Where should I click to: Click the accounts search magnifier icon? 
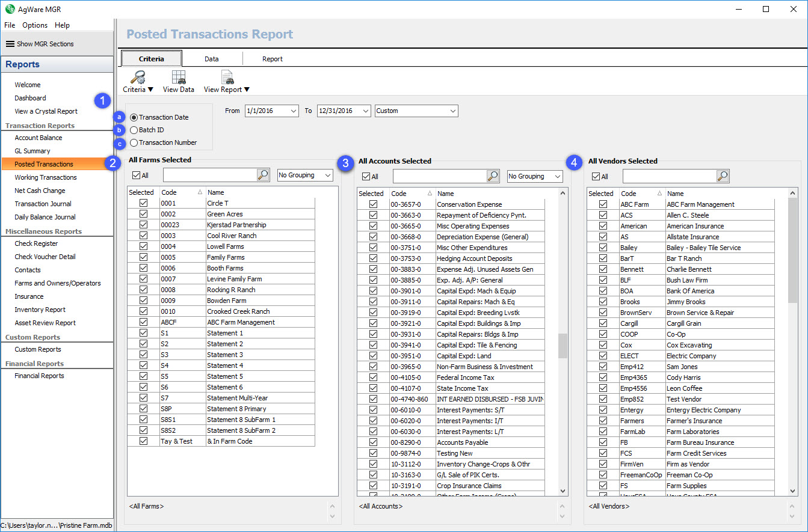pos(493,176)
